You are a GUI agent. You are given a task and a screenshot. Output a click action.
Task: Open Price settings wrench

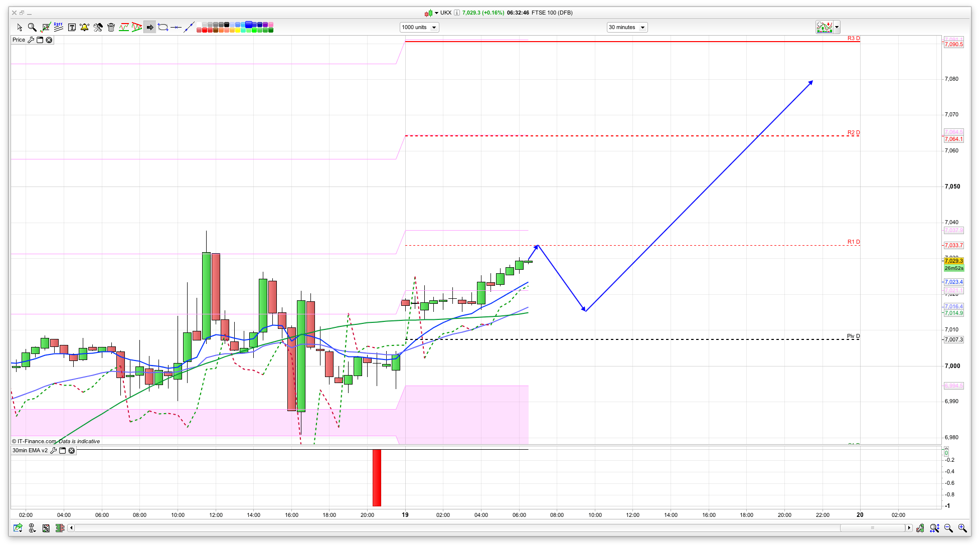tap(31, 40)
